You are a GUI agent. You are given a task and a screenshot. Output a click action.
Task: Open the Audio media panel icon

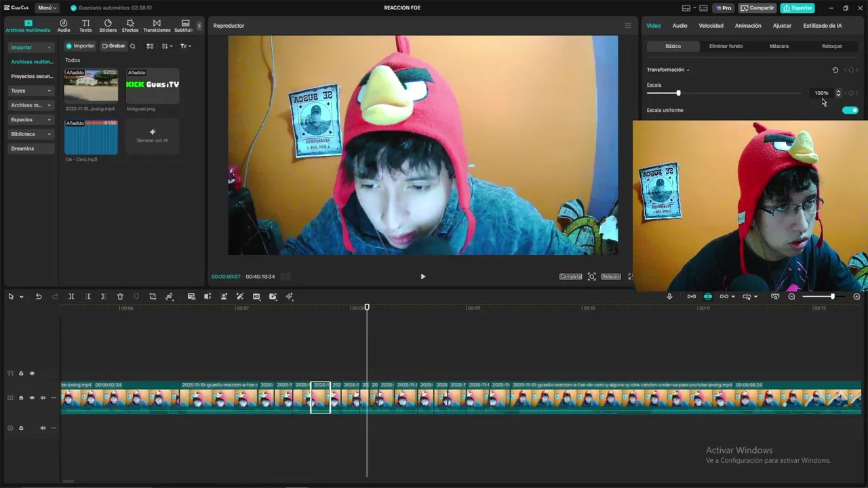pos(64,26)
